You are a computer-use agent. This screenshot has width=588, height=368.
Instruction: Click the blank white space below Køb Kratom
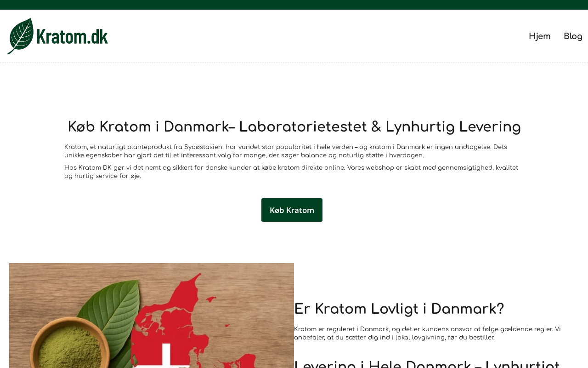click(x=294, y=241)
